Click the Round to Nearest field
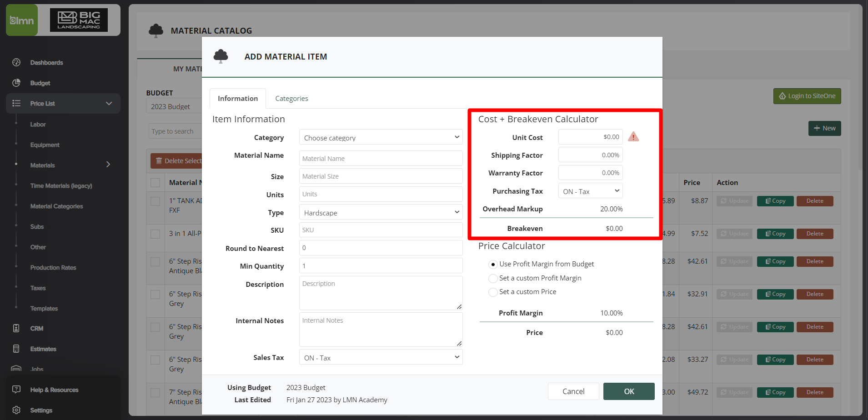 (x=381, y=248)
